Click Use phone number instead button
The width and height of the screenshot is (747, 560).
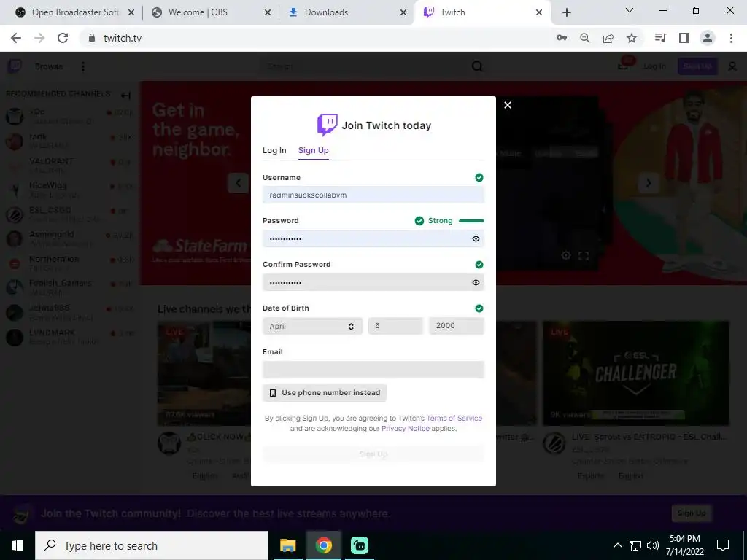325,393
